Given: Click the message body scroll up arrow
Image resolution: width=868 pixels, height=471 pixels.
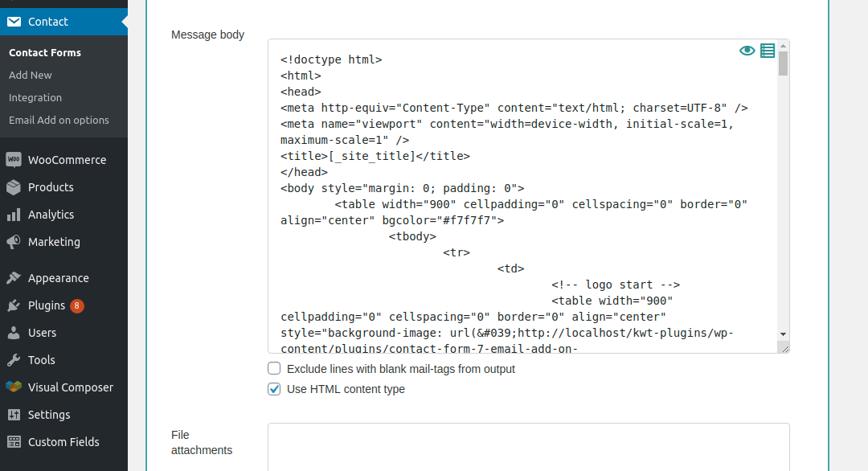Looking at the screenshot, I should tap(783, 46).
